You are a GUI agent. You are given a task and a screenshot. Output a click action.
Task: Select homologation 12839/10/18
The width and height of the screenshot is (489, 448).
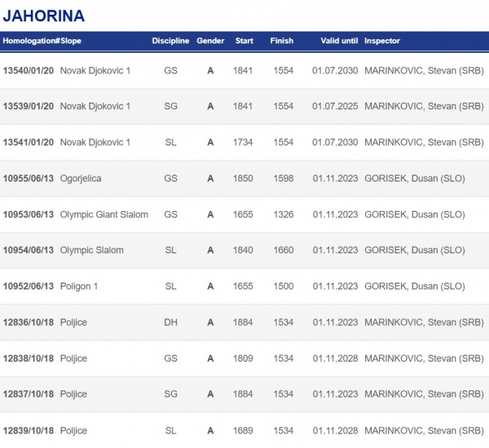[29, 431]
